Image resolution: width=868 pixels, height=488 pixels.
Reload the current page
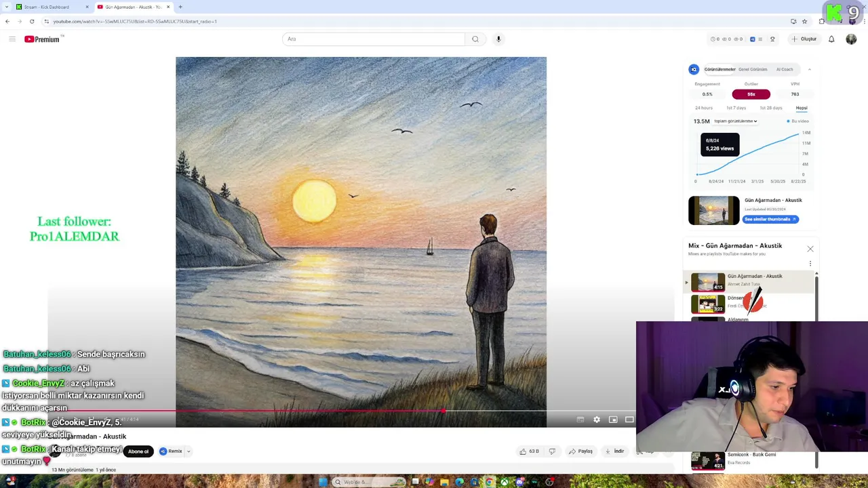[x=32, y=22]
